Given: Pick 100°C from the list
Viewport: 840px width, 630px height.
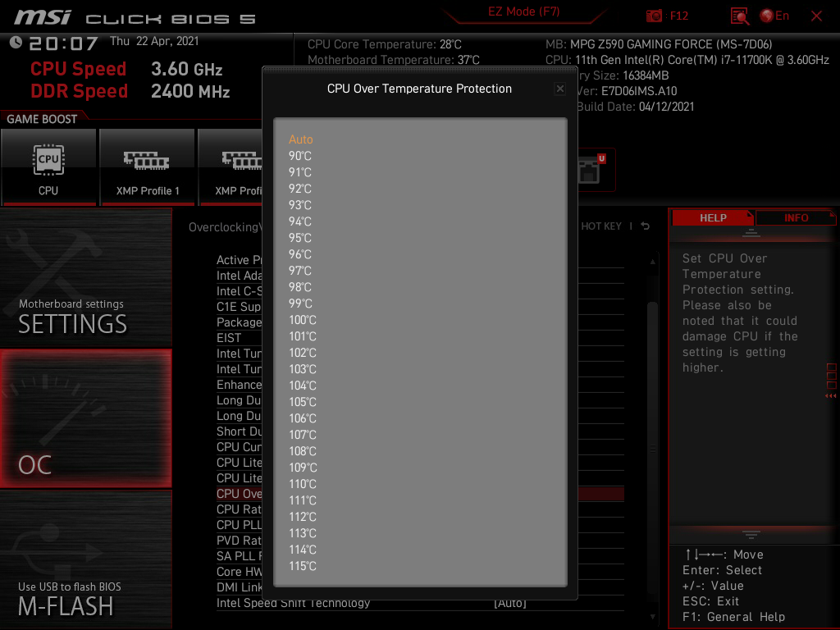Looking at the screenshot, I should coord(303,320).
